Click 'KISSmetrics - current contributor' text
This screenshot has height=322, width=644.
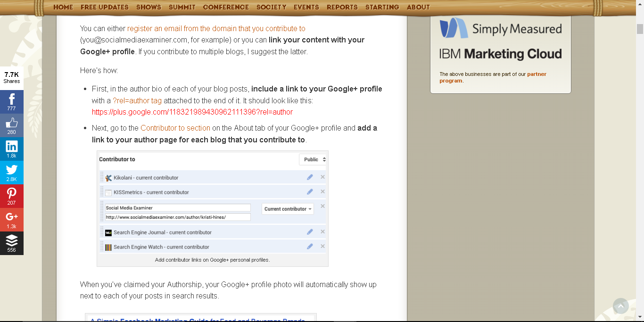click(151, 192)
